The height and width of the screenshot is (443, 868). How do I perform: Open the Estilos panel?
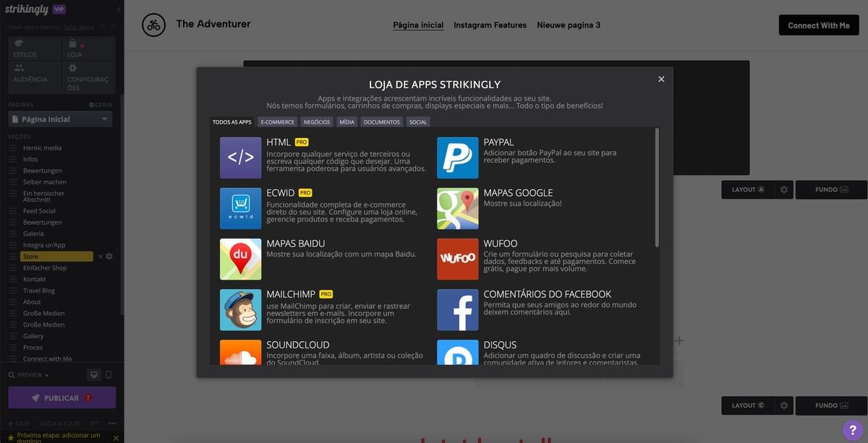35,48
